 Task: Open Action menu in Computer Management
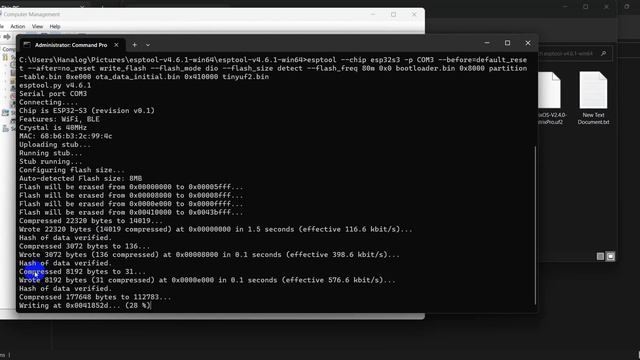[x=18, y=26]
